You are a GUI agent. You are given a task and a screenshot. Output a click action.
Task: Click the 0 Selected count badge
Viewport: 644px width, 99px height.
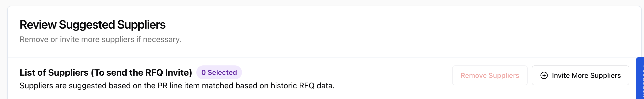pos(219,72)
